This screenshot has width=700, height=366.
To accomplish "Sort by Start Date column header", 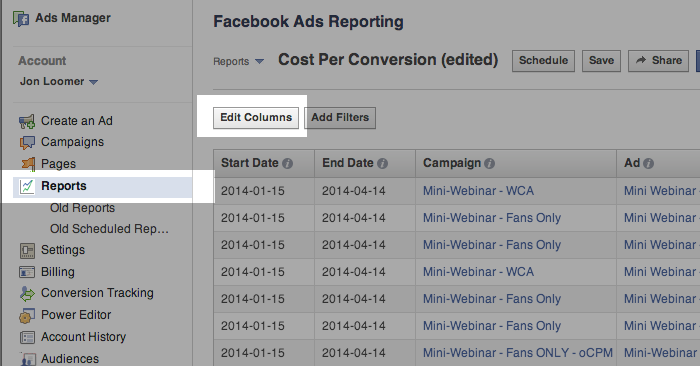I will [250, 163].
